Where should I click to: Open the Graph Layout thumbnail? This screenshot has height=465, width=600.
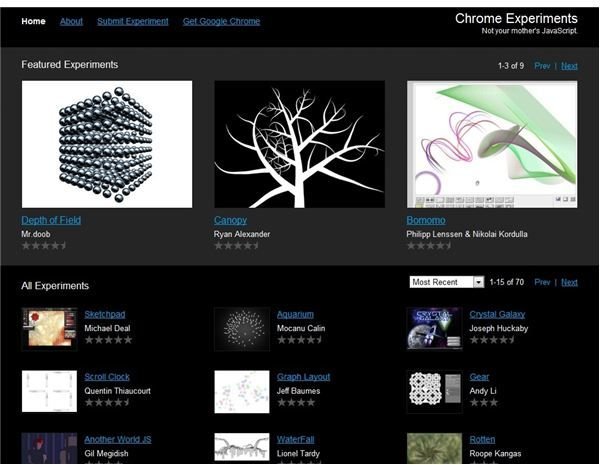click(x=242, y=392)
